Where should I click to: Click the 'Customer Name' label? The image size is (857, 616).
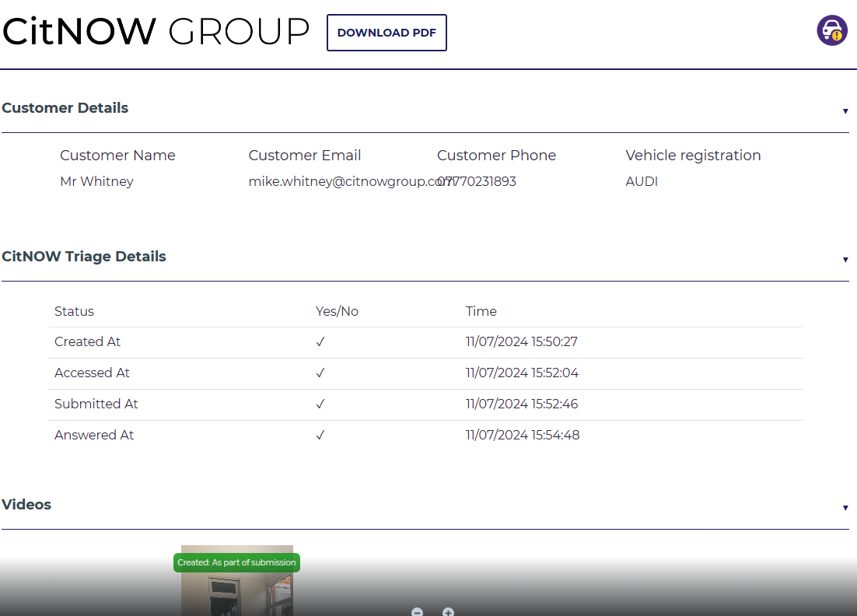tap(117, 156)
